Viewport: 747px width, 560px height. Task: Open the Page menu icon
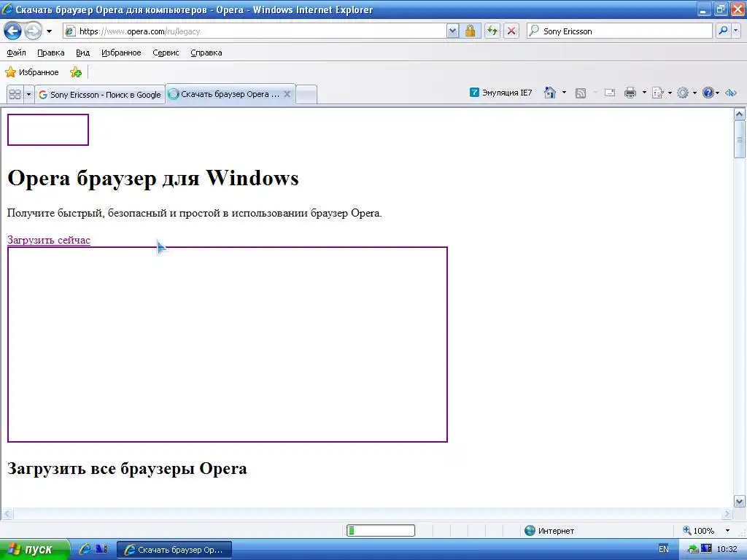pyautogui.click(x=657, y=93)
